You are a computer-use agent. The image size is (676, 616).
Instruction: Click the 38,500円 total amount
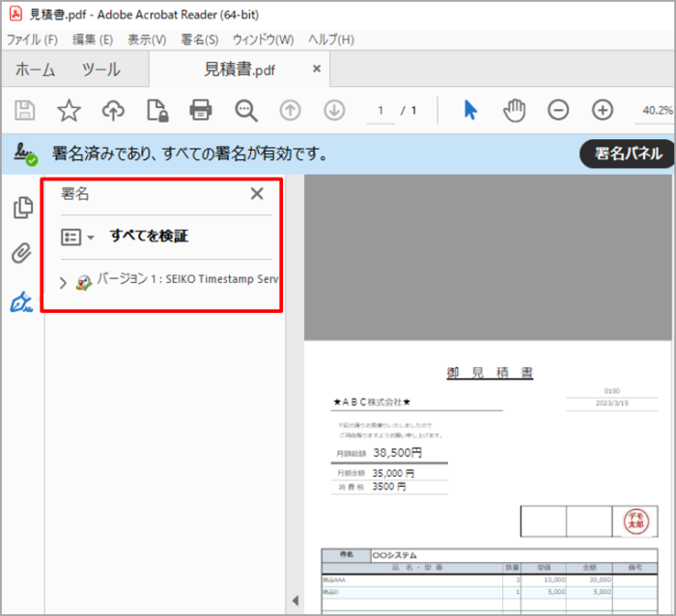click(x=398, y=453)
